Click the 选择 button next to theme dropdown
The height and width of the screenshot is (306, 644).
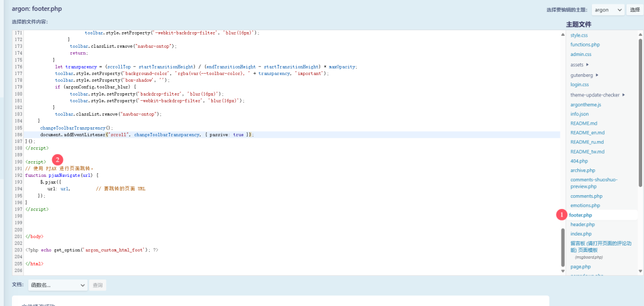(x=634, y=10)
